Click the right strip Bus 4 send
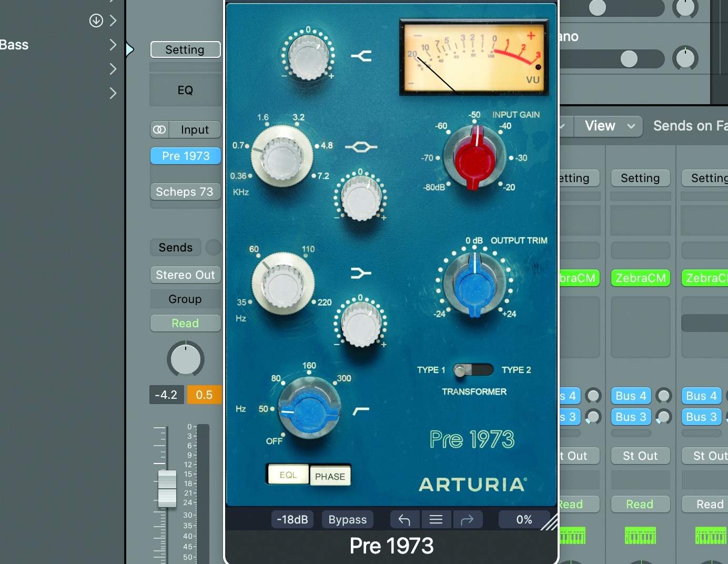Screen dimensions: 728x564 tap(701, 396)
